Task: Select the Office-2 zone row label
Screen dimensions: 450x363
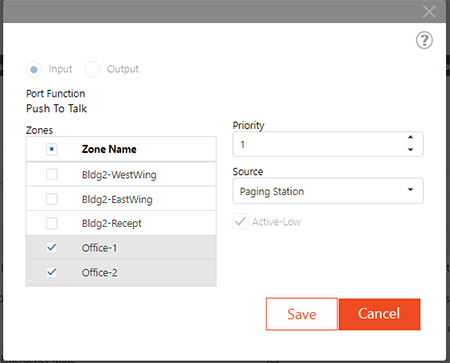Action: coord(100,273)
